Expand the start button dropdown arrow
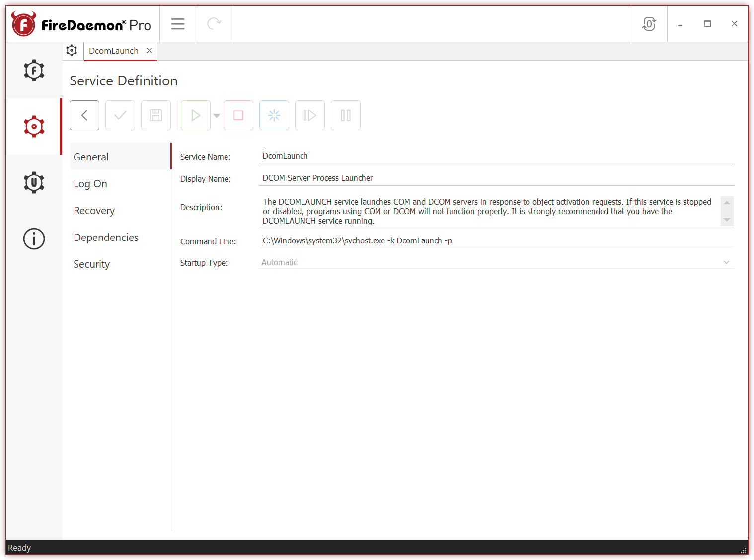The height and width of the screenshot is (560, 754). (217, 116)
